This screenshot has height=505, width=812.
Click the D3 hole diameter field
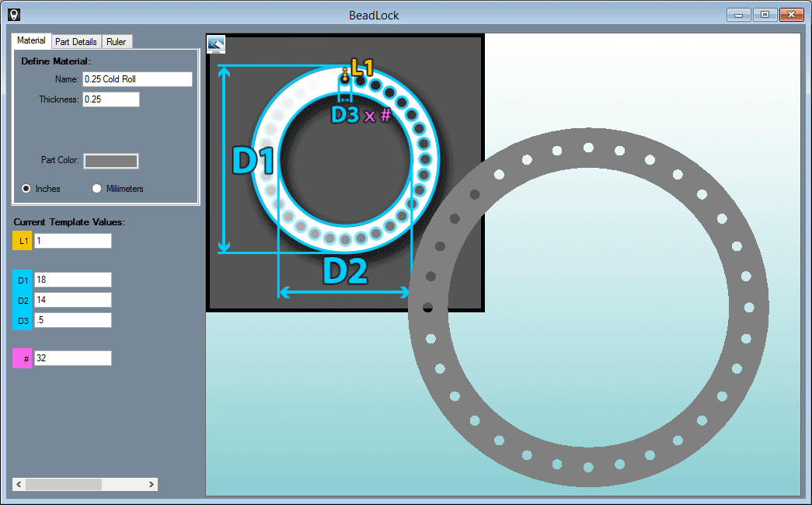click(x=72, y=320)
